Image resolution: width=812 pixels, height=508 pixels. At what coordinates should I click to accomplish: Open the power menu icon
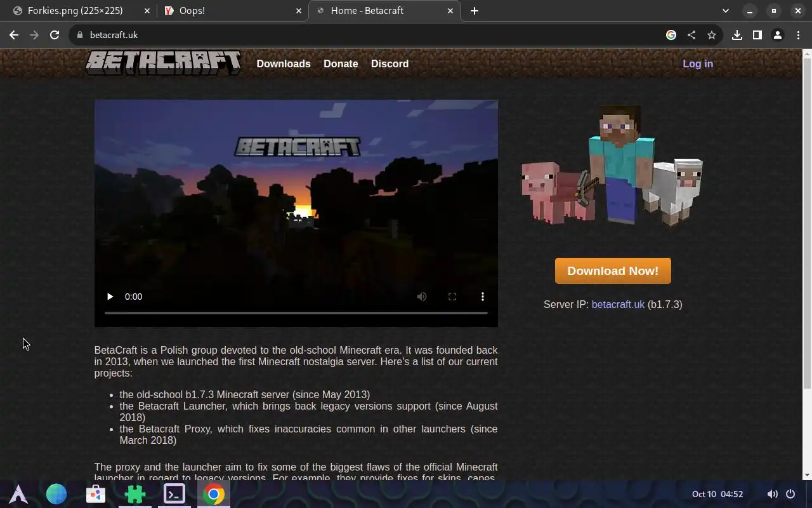790,494
